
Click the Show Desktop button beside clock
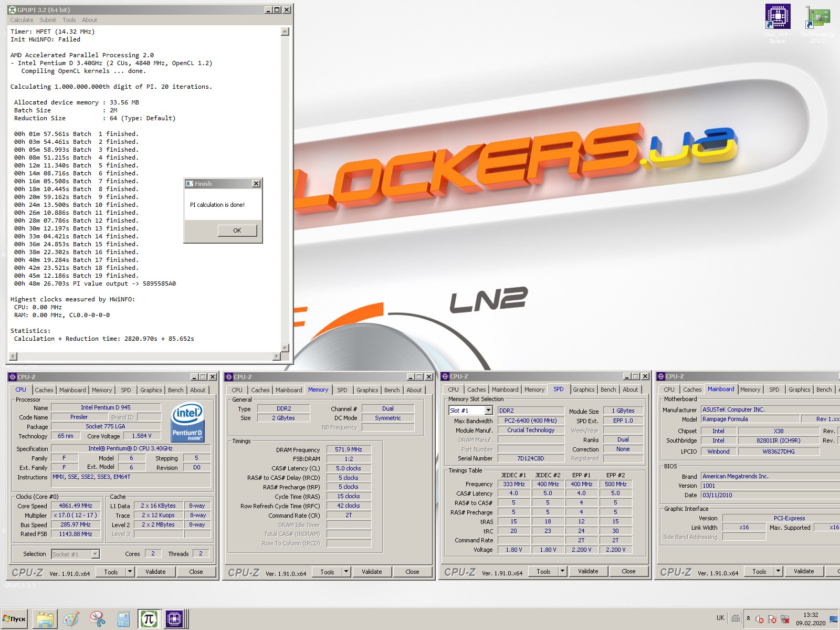pos(834,619)
